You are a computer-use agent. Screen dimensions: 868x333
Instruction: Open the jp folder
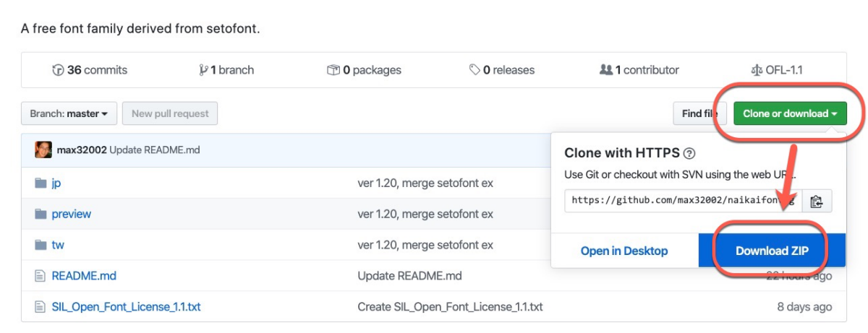(56, 183)
